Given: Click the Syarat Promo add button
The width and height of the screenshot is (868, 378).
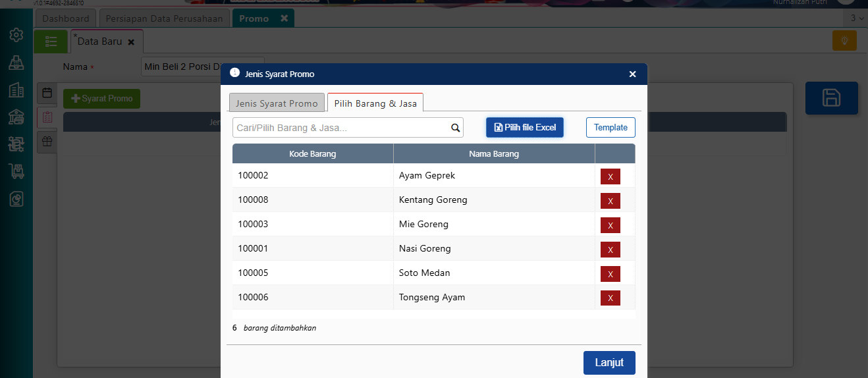Looking at the screenshot, I should click(101, 99).
